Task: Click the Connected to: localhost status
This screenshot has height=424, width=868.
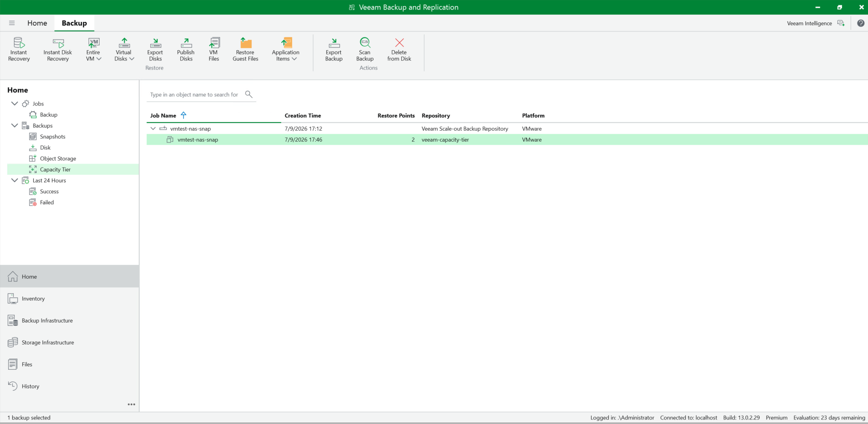Action: 689,418
